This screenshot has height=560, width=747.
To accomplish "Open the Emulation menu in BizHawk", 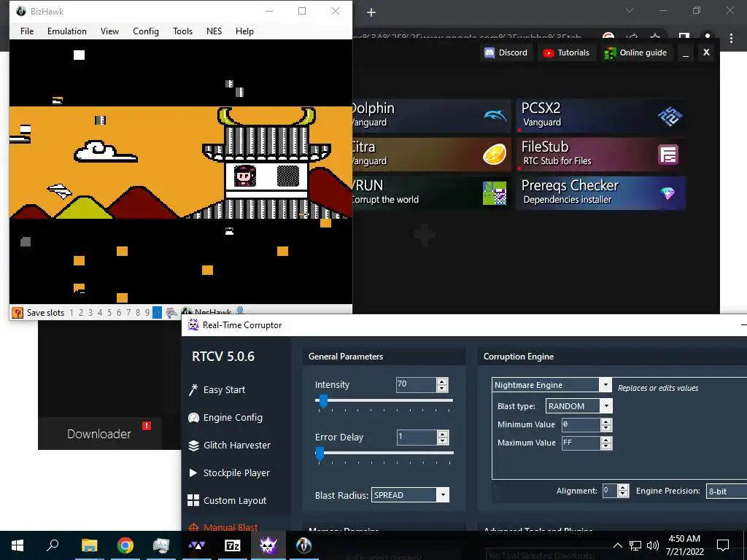I will [x=66, y=31].
